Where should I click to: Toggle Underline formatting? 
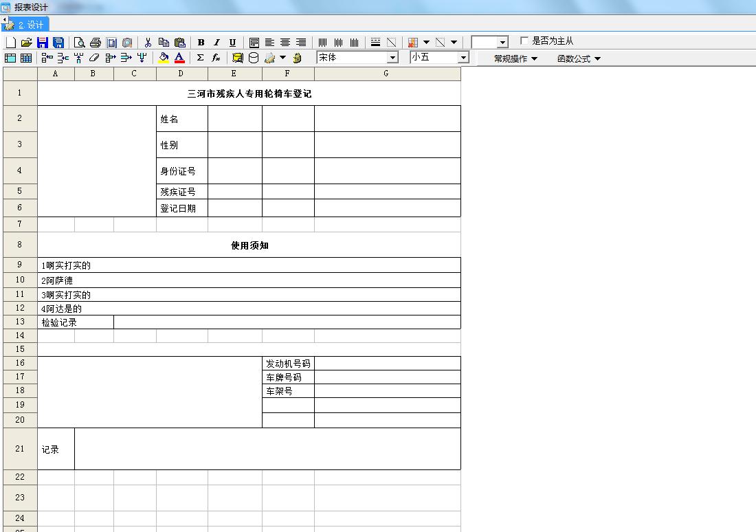[232, 43]
